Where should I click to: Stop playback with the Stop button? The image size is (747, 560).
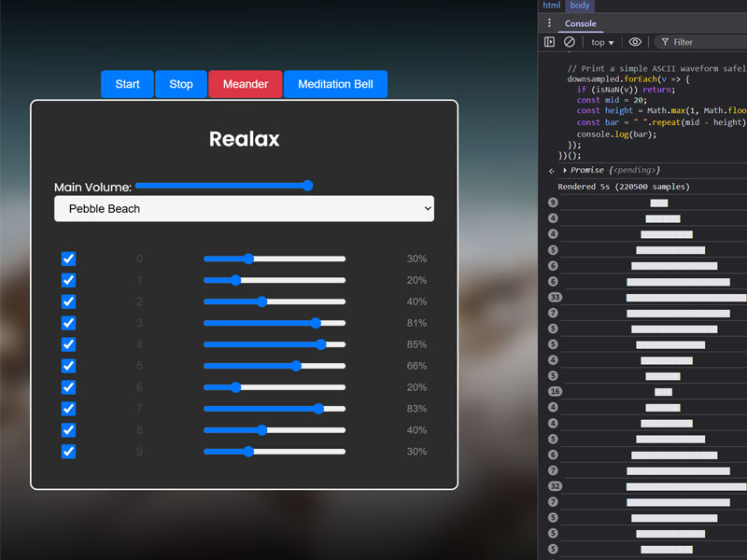(x=180, y=84)
